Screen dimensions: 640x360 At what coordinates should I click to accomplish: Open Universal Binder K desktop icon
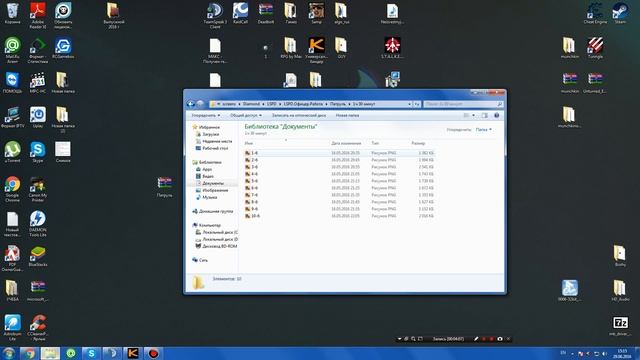[316, 50]
